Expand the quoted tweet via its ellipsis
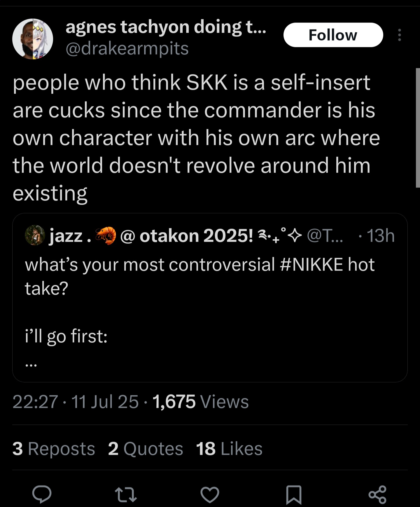 click(x=31, y=364)
